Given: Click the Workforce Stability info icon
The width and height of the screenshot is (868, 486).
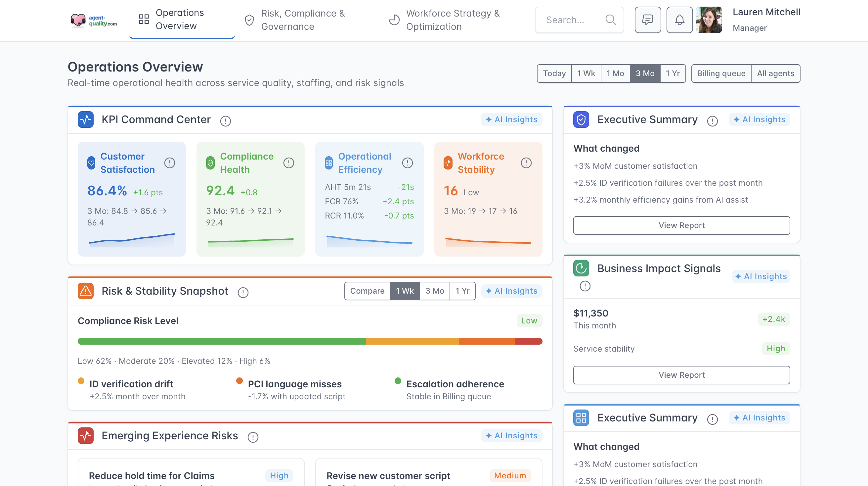Looking at the screenshot, I should 526,163.
